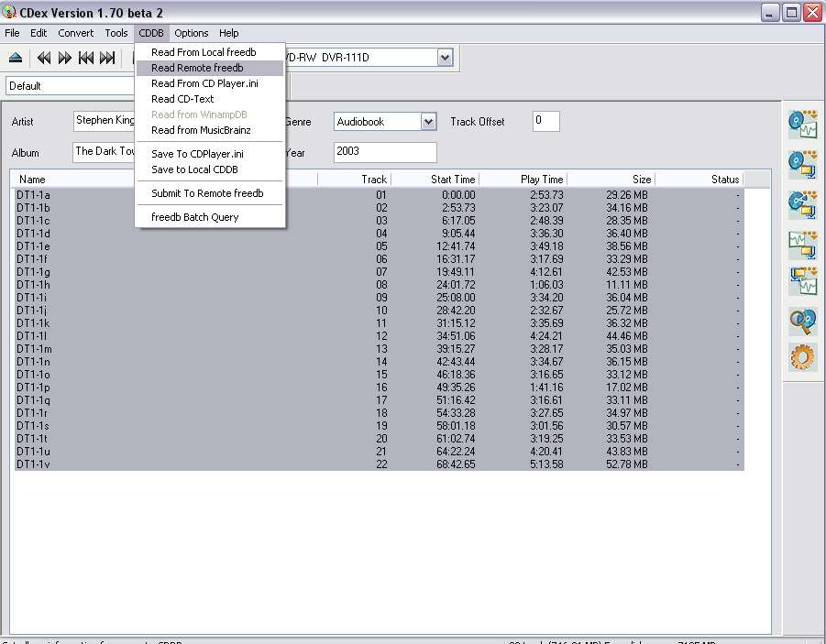
Task: Open the Tools menu
Action: coord(116,33)
